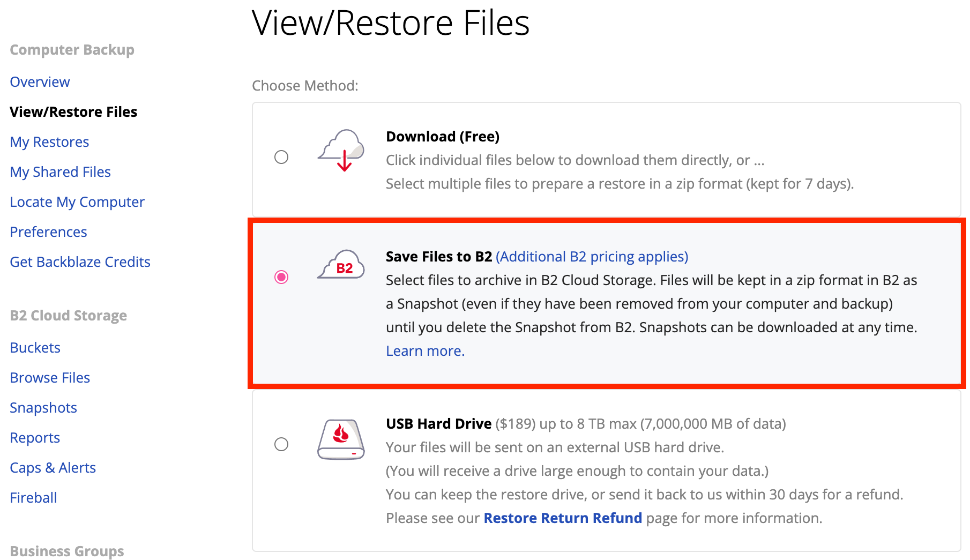Click the Learn more link

pos(425,351)
